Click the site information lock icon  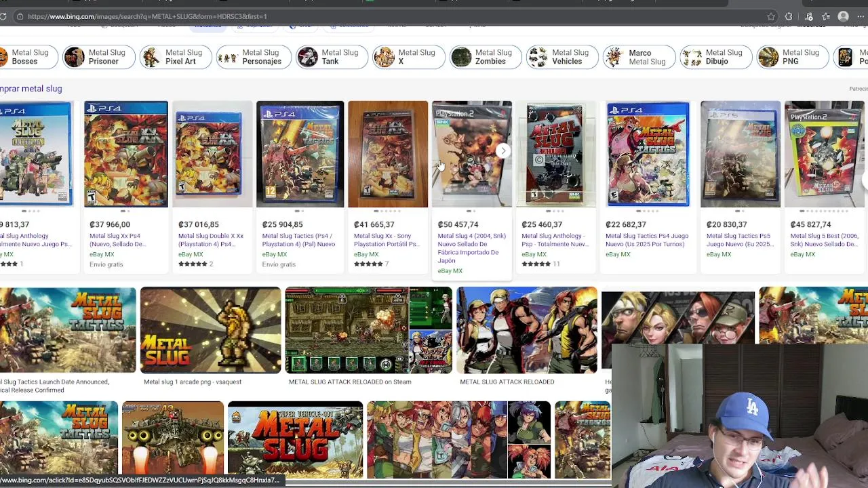point(20,16)
